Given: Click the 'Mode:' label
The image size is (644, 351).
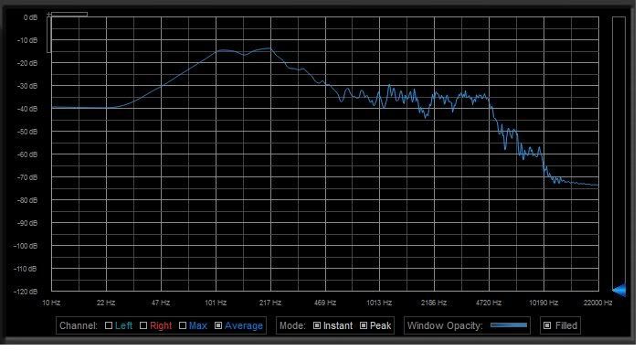Looking at the screenshot, I should pyautogui.click(x=292, y=325).
